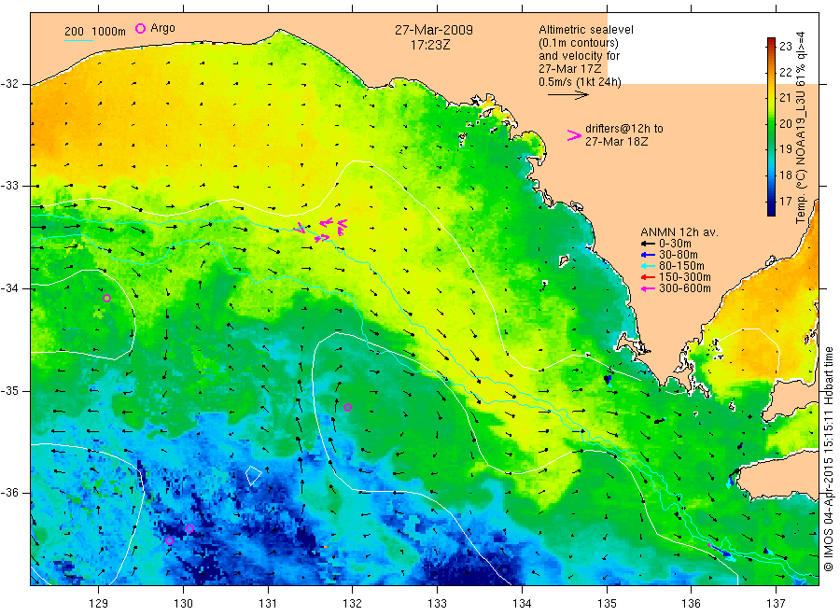Click longitude axis label 135
Viewport: 840px width, 616px height.
click(x=607, y=604)
